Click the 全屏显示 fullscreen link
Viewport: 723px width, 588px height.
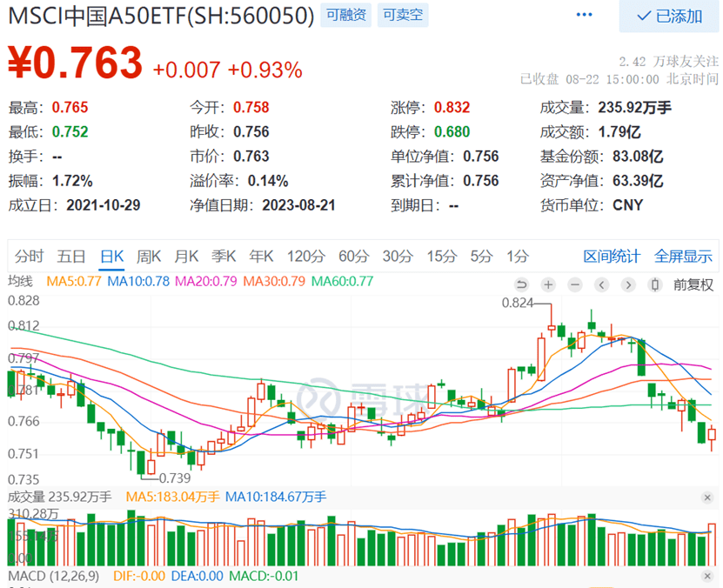pyautogui.click(x=683, y=256)
